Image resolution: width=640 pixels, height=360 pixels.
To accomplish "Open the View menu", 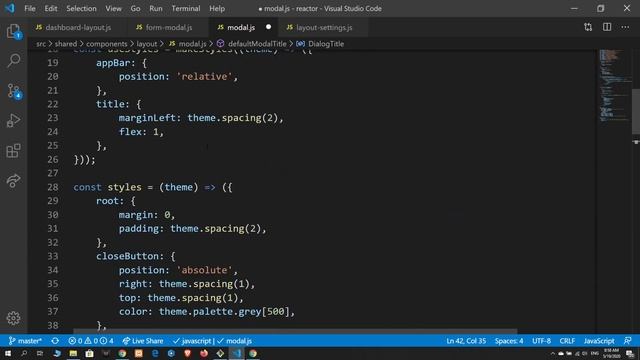I will click(x=113, y=9).
